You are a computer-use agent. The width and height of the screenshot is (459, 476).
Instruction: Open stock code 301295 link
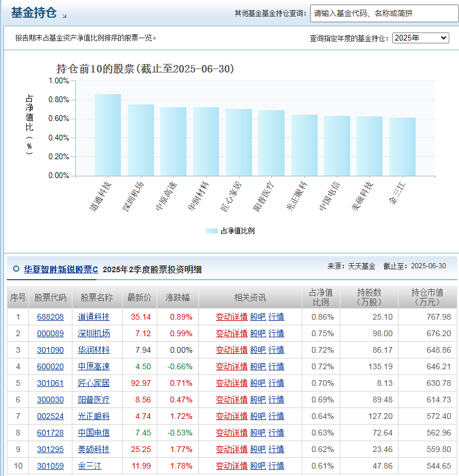[50, 449]
